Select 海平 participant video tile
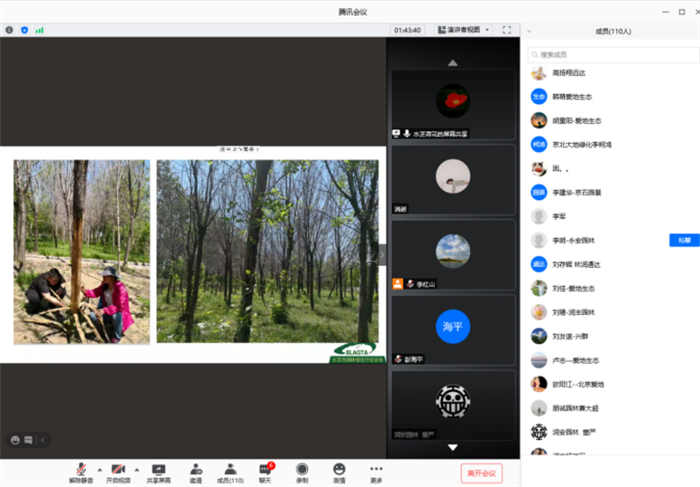This screenshot has width=700, height=487. [453, 330]
